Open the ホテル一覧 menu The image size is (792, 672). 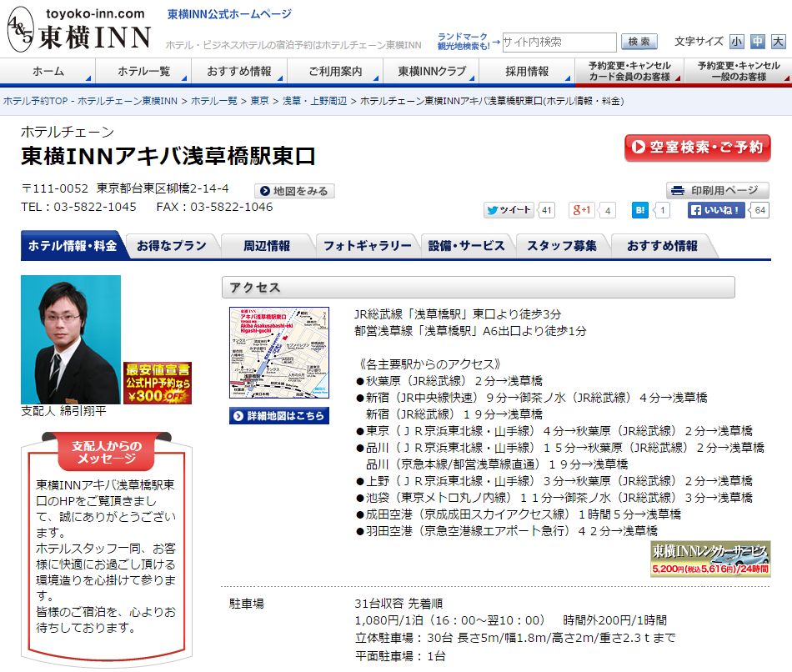pyautogui.click(x=143, y=71)
